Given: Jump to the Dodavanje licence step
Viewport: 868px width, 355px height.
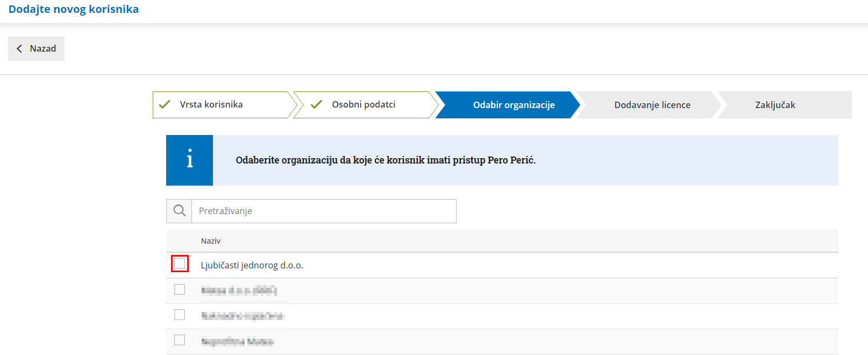Looking at the screenshot, I should tap(652, 105).
